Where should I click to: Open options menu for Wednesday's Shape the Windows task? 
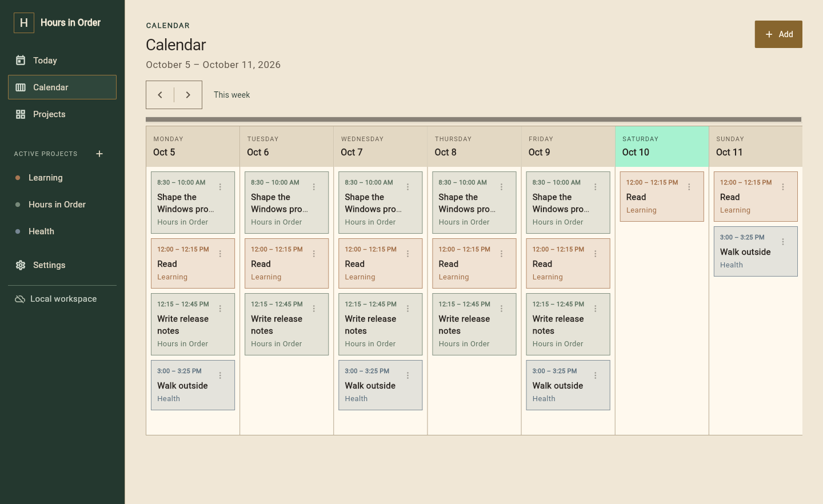(x=407, y=187)
